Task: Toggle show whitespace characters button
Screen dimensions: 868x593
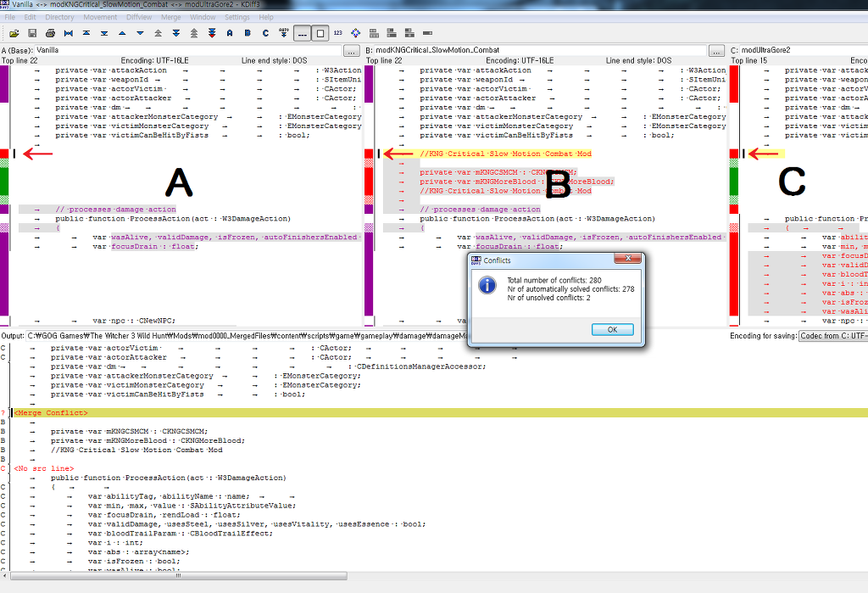Action: coord(302,33)
